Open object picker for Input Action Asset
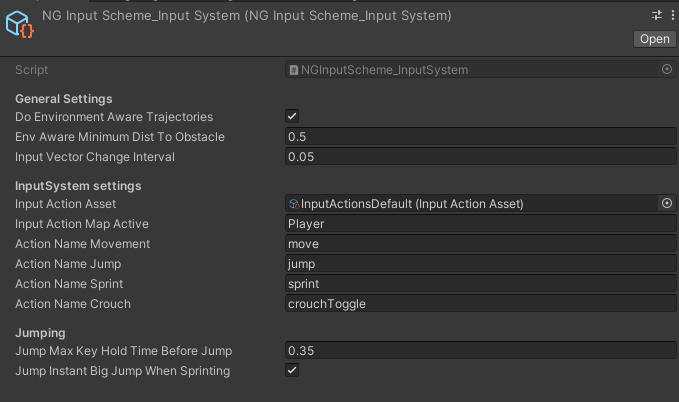679x402 pixels. (x=667, y=204)
